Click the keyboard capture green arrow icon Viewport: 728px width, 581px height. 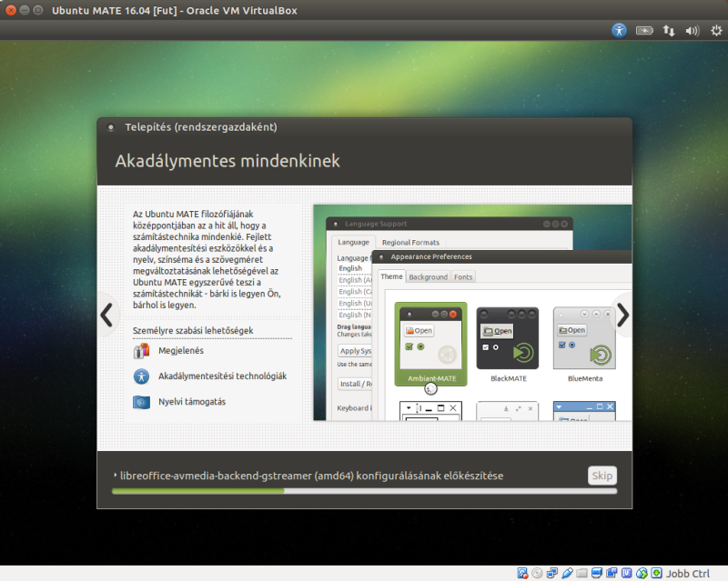point(656,573)
